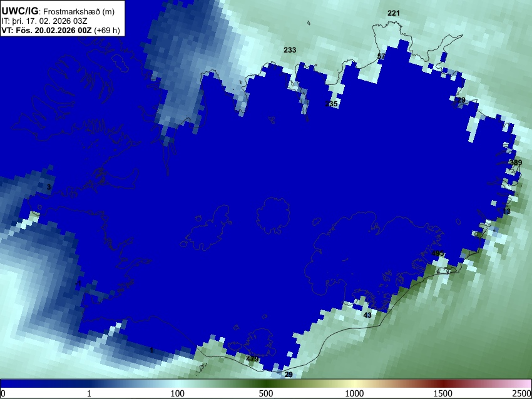Click the value 29 on the northeast coast
The height and width of the screenshot is (399, 532).
461,100
